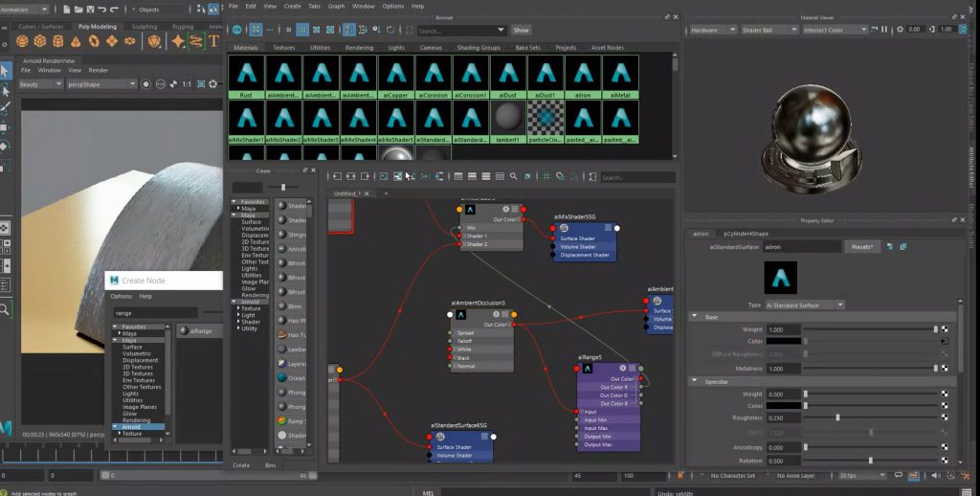Click the sort by name icon in Browser
Viewport: 980px width, 496px height.
(x=348, y=30)
